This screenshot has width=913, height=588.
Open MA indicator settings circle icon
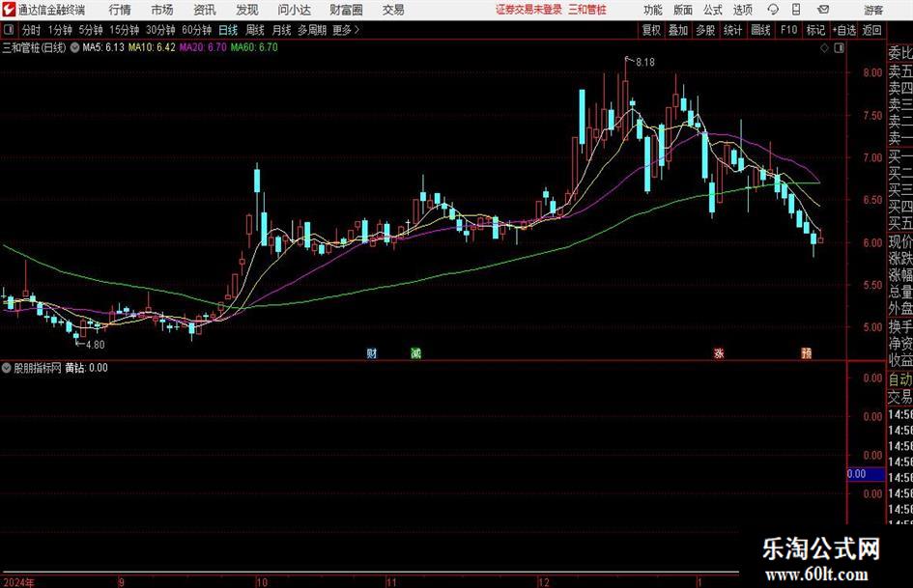click(x=74, y=47)
